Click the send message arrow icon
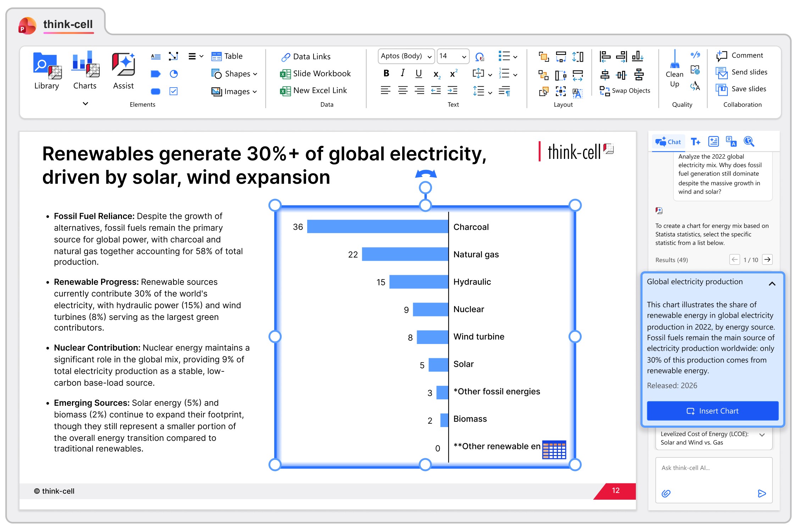The width and height of the screenshot is (798, 532). tap(761, 493)
